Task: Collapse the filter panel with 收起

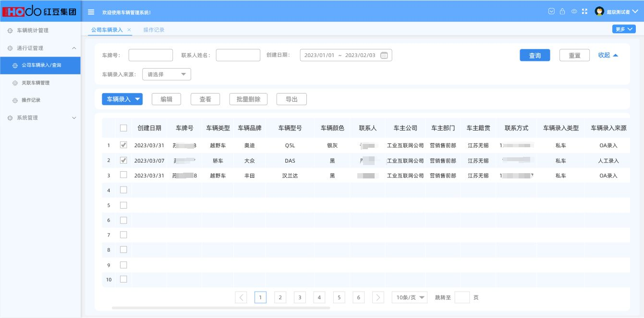Action: pyautogui.click(x=608, y=55)
